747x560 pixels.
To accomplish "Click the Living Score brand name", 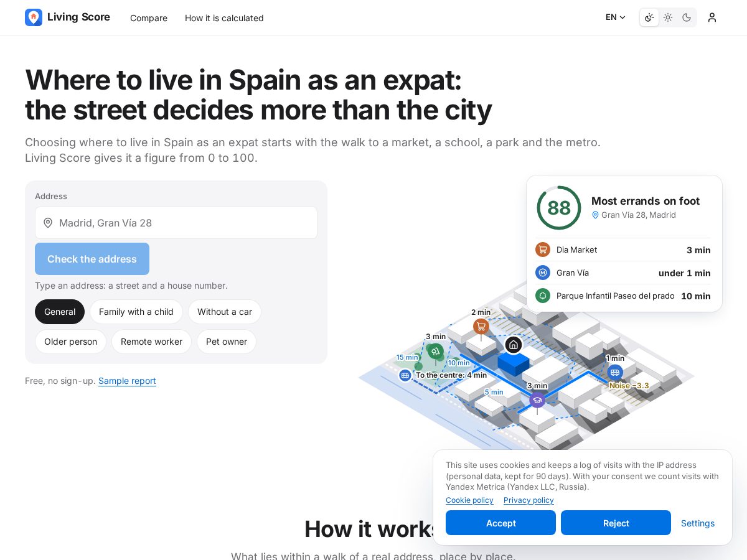I will [x=78, y=17].
